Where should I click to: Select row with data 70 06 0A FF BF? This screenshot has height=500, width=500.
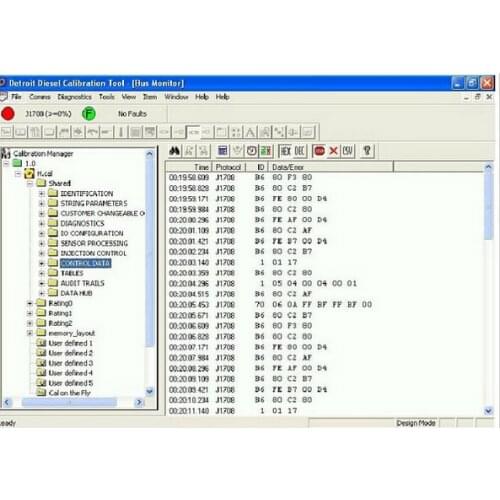pos(270,305)
